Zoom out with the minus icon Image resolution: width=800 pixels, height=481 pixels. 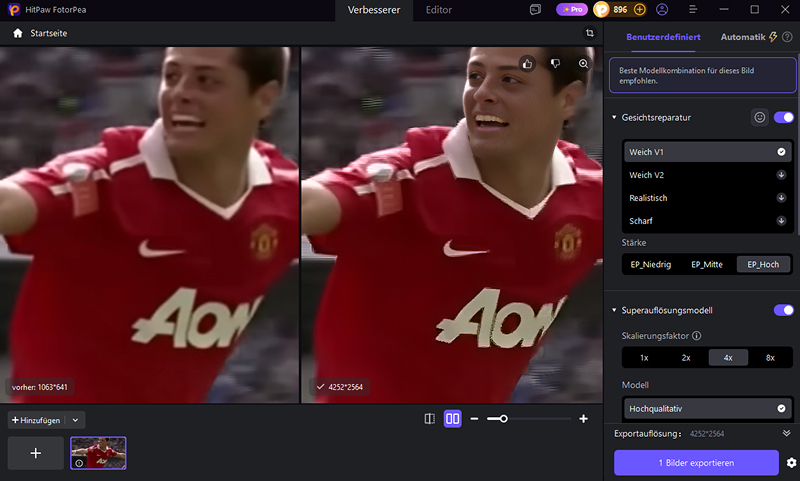click(x=474, y=419)
